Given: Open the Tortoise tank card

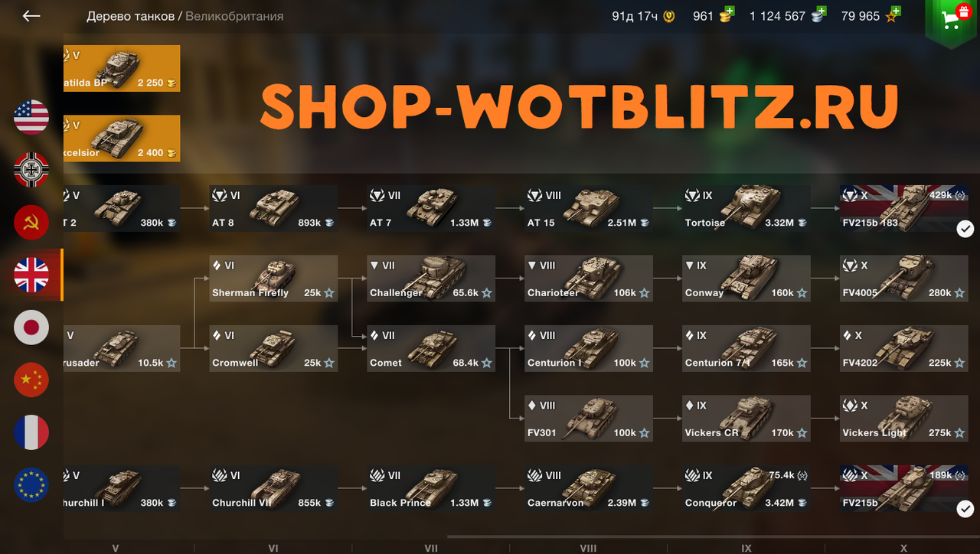Looking at the screenshot, I should coord(746,208).
